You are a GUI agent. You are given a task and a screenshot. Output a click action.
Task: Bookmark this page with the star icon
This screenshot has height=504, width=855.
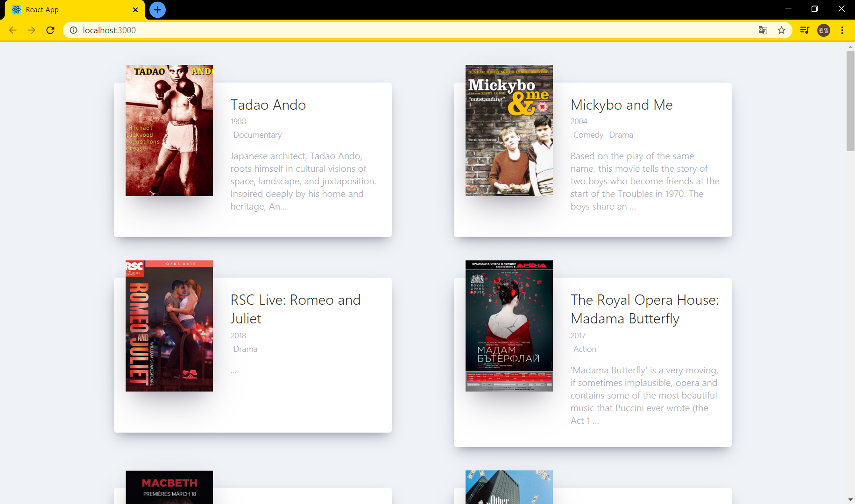coord(781,30)
